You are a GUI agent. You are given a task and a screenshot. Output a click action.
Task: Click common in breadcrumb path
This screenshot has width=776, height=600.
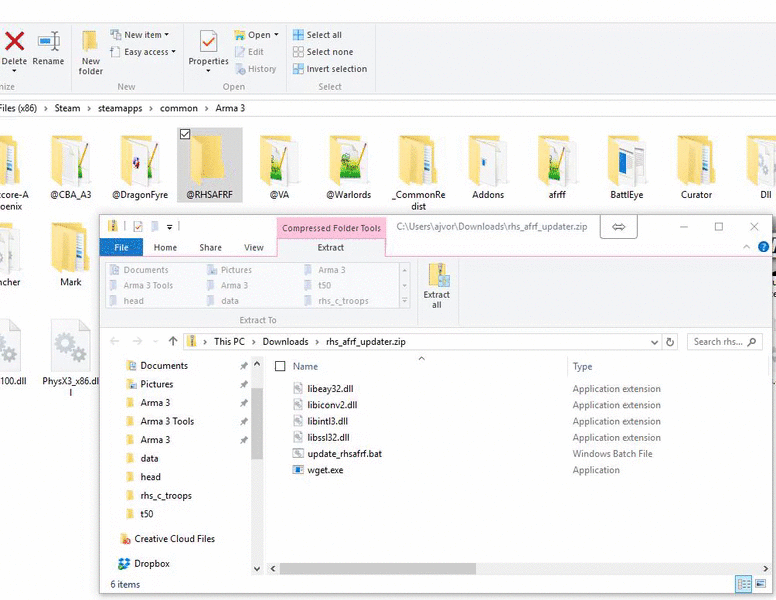(179, 108)
